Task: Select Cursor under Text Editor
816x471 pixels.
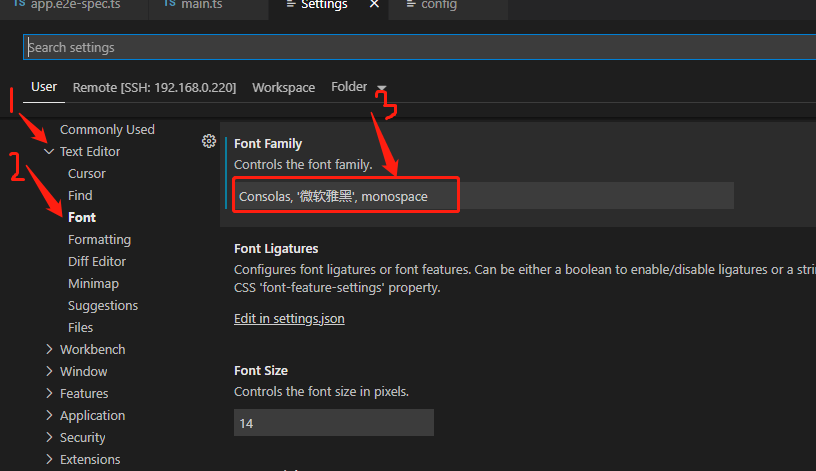Action: (87, 173)
